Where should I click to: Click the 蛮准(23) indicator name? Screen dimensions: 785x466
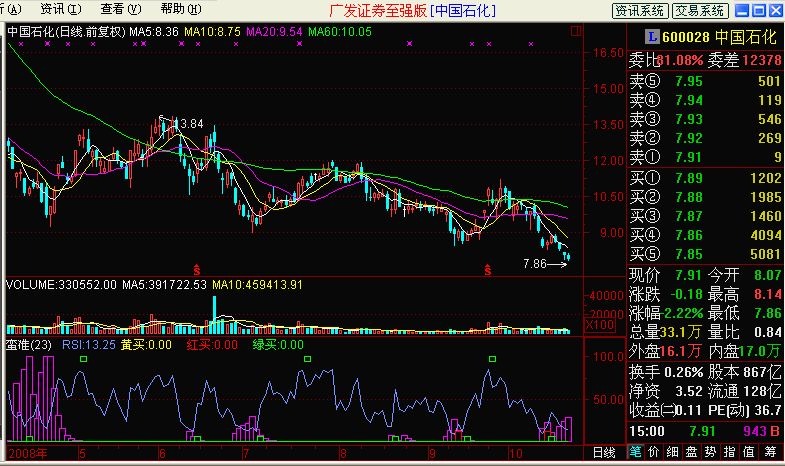pos(29,345)
